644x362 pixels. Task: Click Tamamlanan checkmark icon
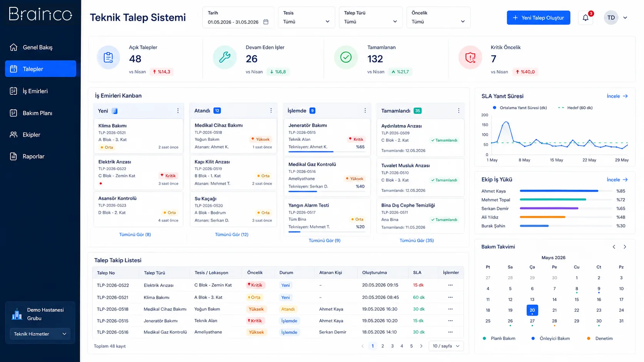tap(346, 58)
